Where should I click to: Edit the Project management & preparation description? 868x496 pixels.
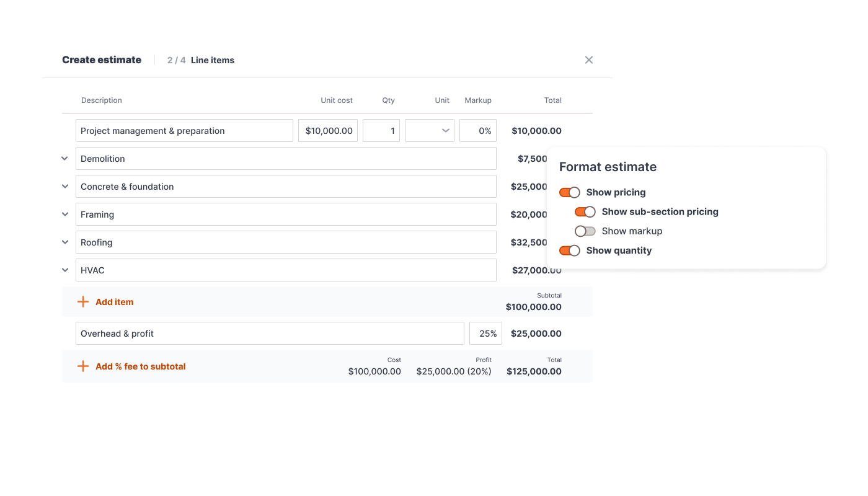(x=184, y=131)
